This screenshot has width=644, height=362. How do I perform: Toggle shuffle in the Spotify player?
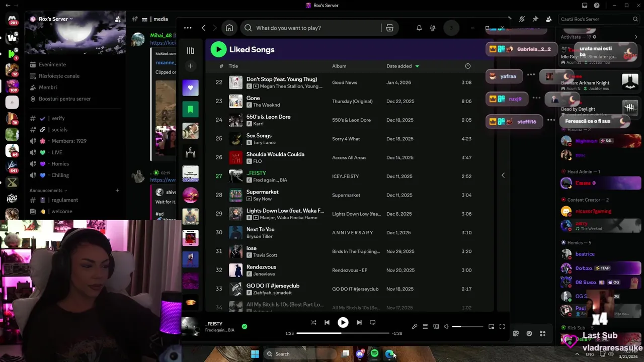pyautogui.click(x=313, y=322)
